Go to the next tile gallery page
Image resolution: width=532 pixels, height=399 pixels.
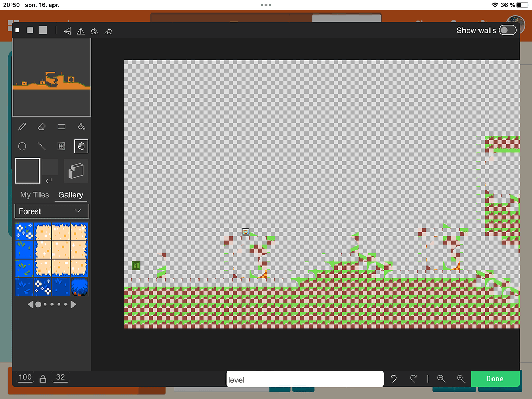pyautogui.click(x=73, y=304)
